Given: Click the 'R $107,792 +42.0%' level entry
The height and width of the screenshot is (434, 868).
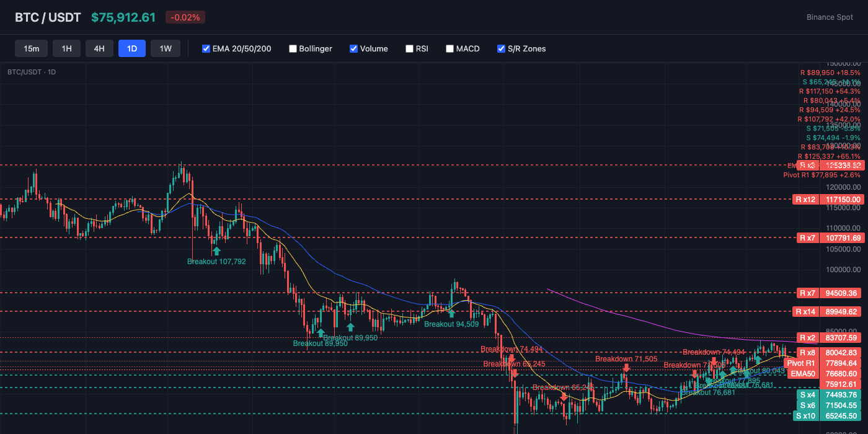Looking at the screenshot, I should coord(829,119).
